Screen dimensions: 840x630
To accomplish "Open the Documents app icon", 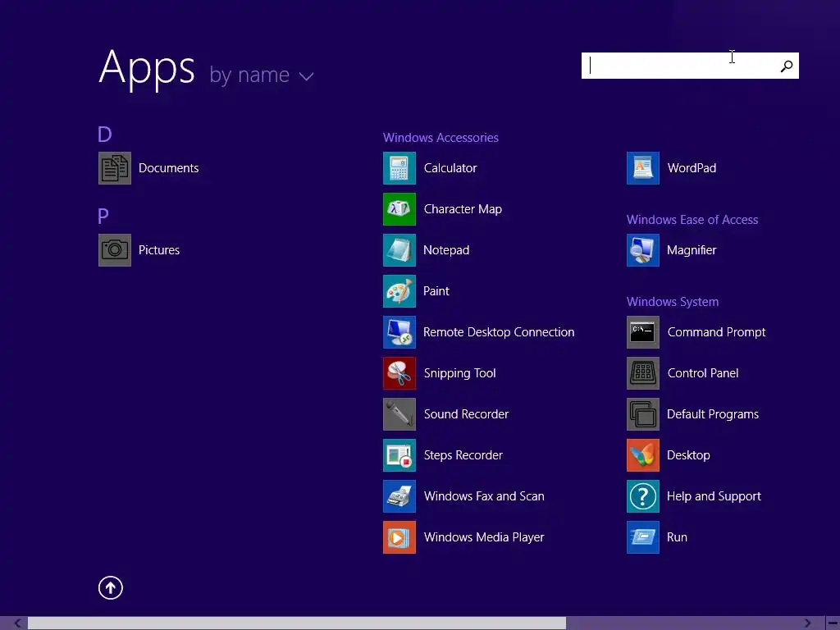I will 115,168.
